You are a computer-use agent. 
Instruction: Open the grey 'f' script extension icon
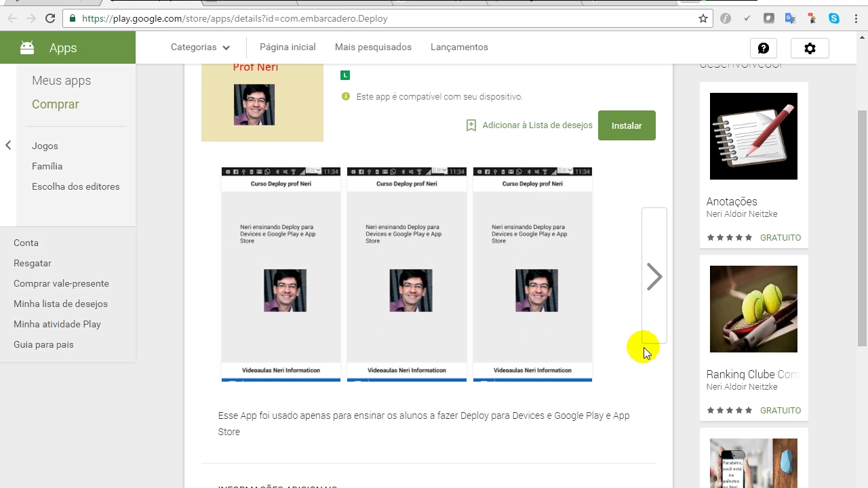pyautogui.click(x=726, y=18)
